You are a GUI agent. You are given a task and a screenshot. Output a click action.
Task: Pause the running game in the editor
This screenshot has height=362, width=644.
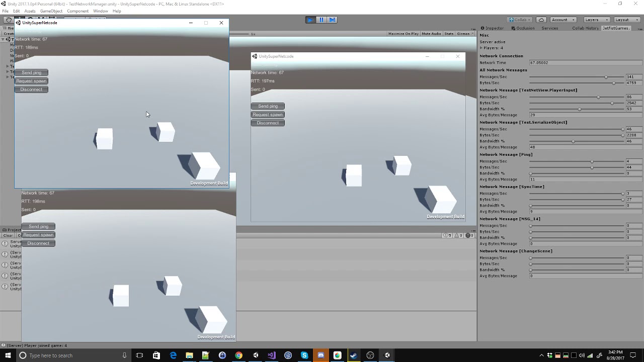(x=321, y=20)
